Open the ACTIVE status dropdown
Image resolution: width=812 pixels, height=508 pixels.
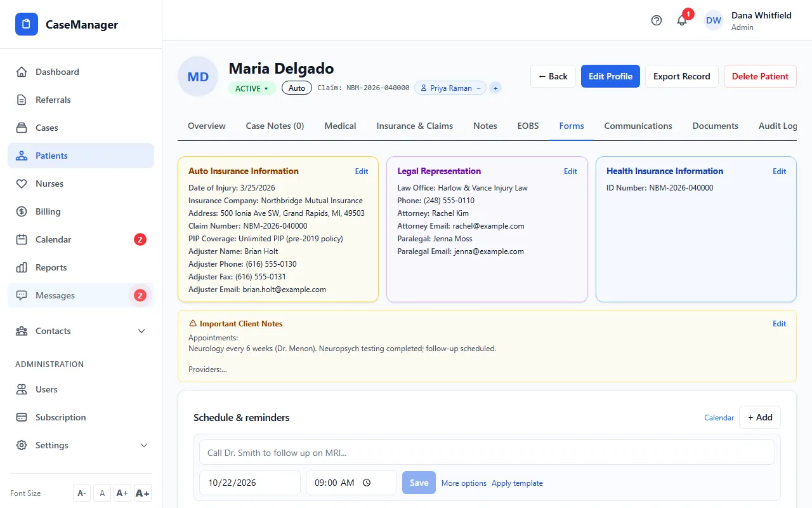[x=252, y=88]
